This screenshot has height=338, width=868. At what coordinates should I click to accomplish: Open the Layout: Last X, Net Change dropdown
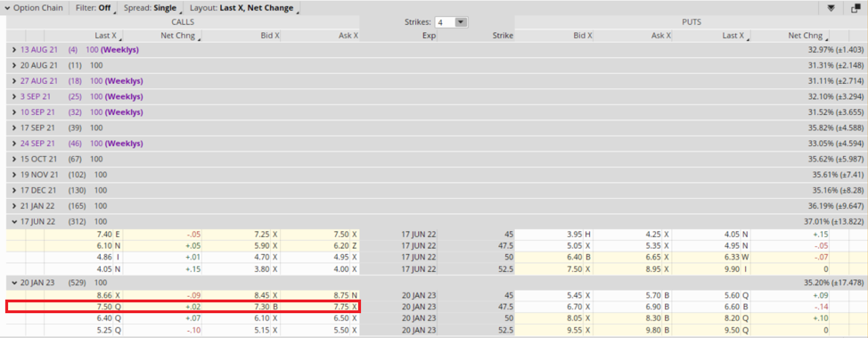[x=243, y=8]
